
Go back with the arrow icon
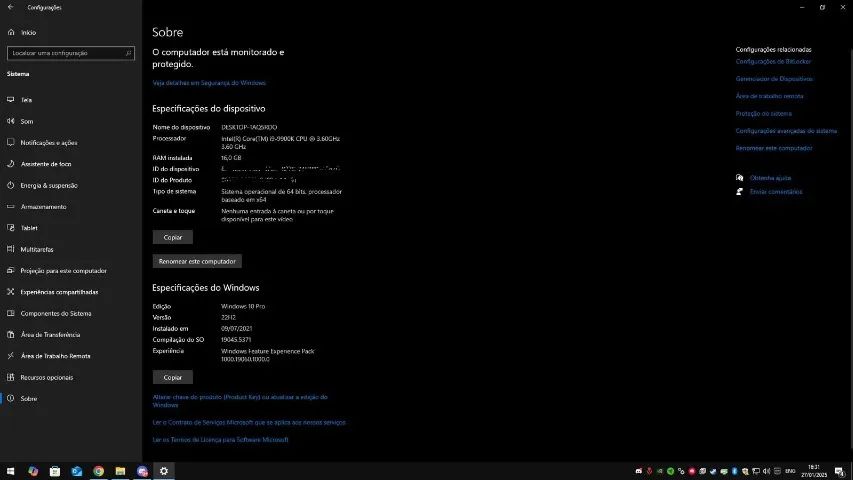[x=10, y=7]
